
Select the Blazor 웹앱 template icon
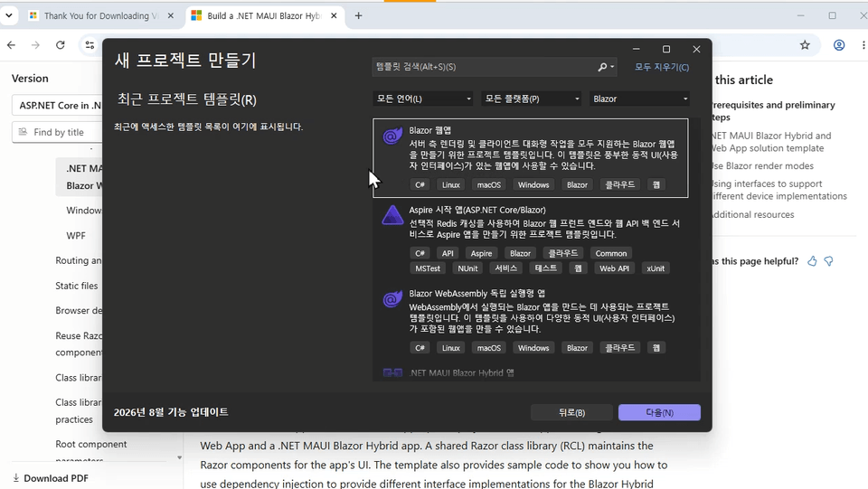pos(392,136)
